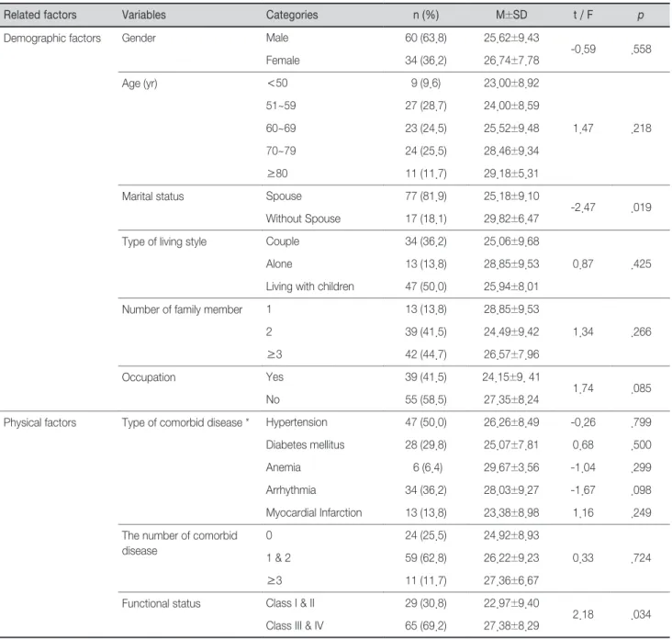The image size is (672, 639).
Task: Select the 'Class III & IV' category
Action: 295,626
